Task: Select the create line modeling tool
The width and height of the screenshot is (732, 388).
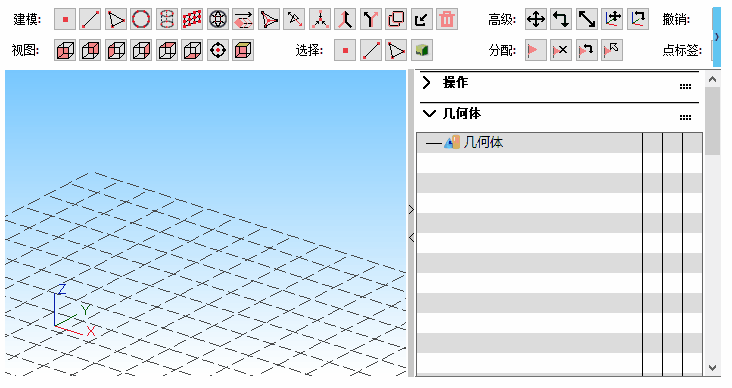Action: click(x=91, y=20)
